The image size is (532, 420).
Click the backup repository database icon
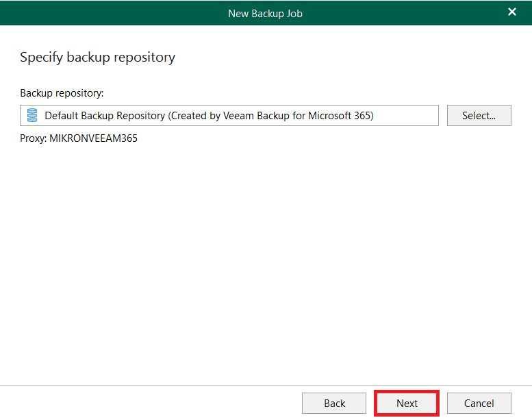tap(32, 115)
